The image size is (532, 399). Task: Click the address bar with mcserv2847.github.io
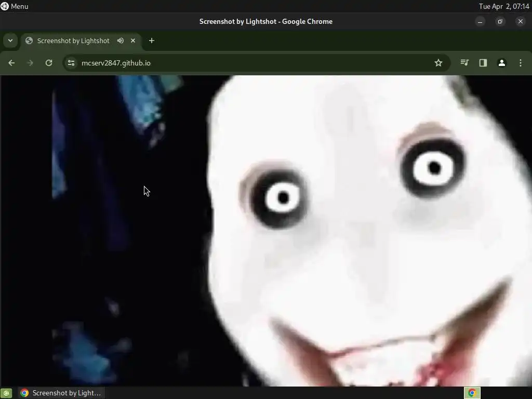point(256,63)
